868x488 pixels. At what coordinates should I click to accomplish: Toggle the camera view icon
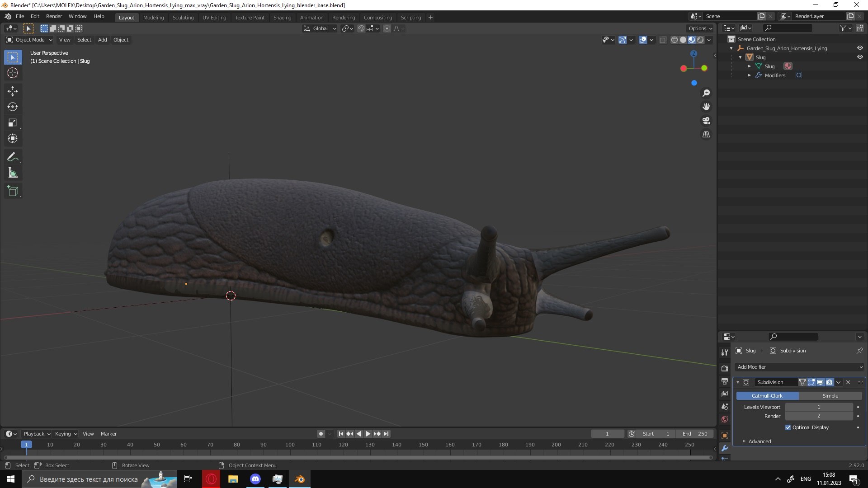click(706, 121)
